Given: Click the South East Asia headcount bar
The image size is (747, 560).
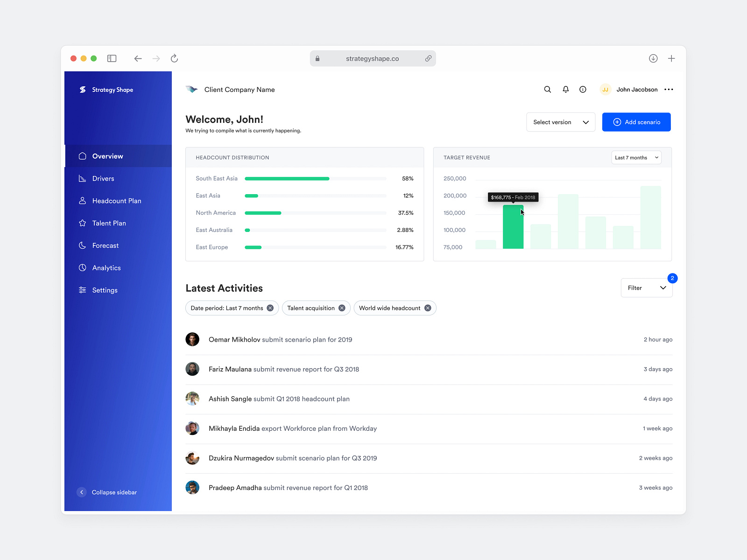Looking at the screenshot, I should tap(287, 178).
